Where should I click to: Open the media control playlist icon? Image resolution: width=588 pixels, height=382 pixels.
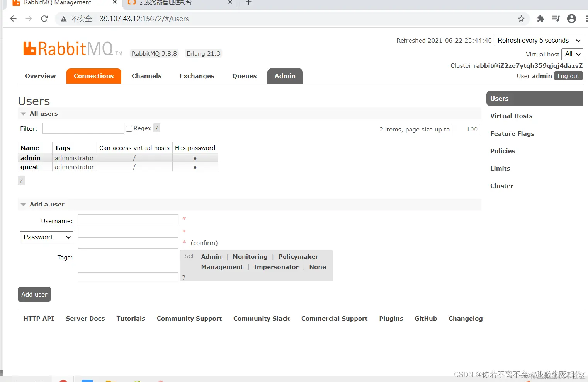tap(556, 19)
